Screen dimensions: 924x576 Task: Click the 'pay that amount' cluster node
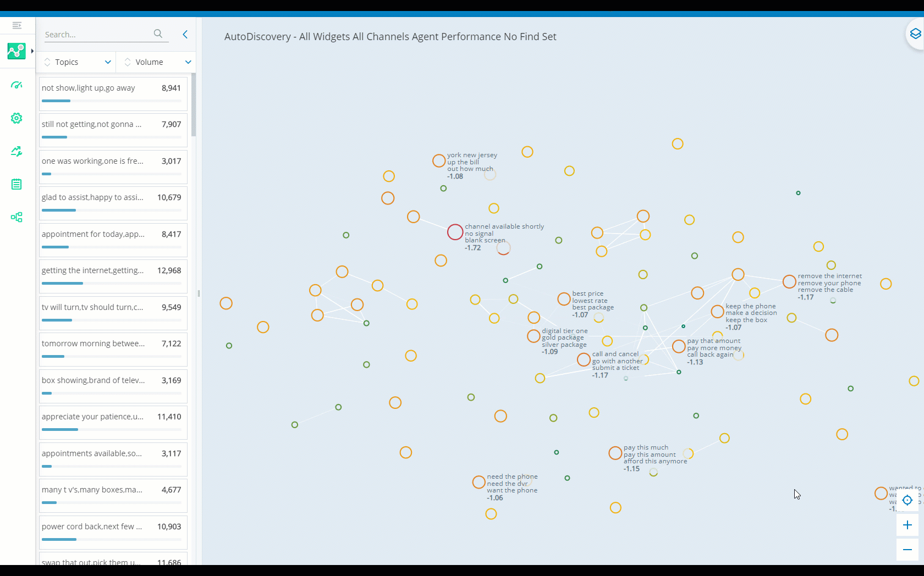click(x=679, y=346)
